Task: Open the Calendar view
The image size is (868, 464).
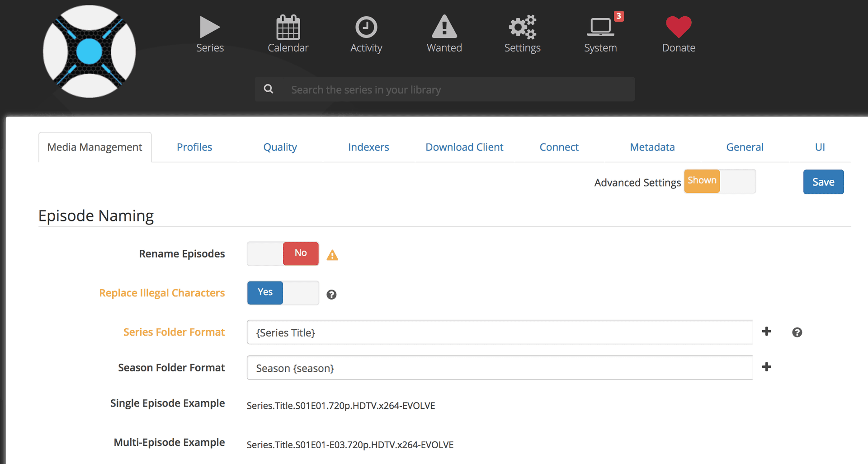Action: [x=288, y=34]
